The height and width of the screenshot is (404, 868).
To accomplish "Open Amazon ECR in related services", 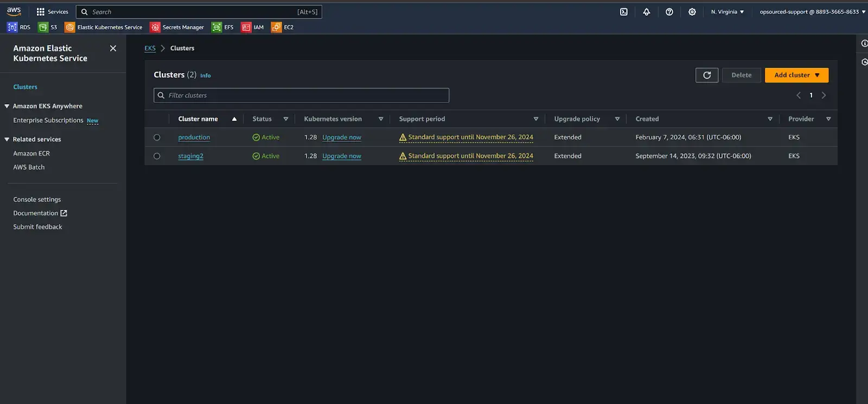I will point(31,153).
